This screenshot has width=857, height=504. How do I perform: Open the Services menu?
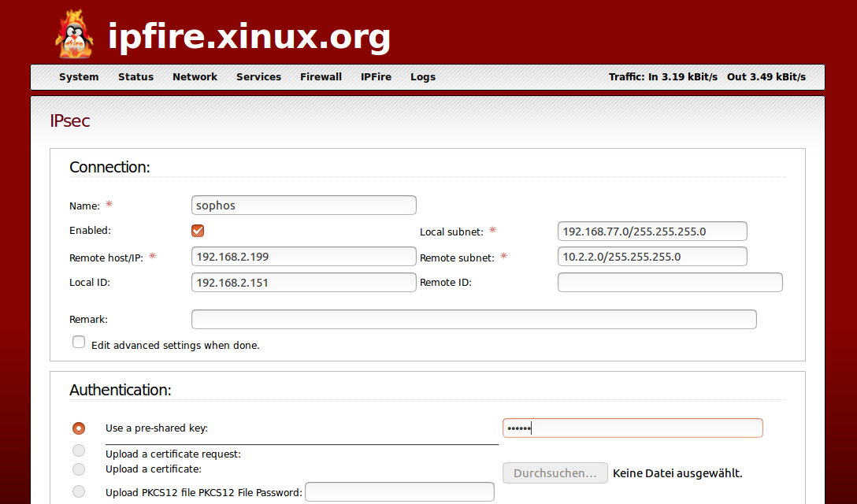pyautogui.click(x=258, y=76)
